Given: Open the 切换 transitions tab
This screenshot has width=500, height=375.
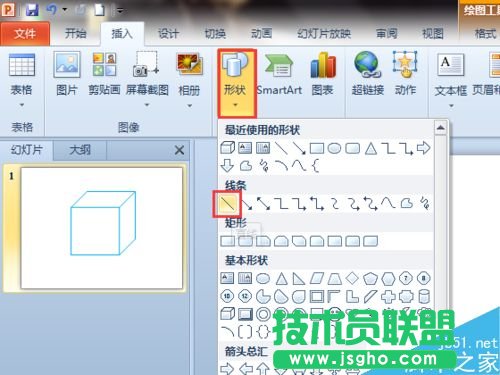Looking at the screenshot, I should (x=215, y=33).
